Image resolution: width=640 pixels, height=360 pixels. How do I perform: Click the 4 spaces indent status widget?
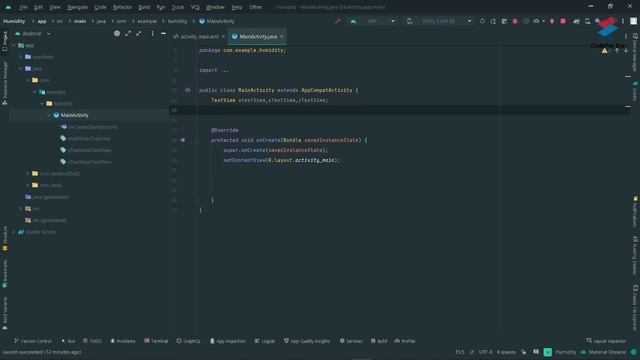tap(506, 352)
